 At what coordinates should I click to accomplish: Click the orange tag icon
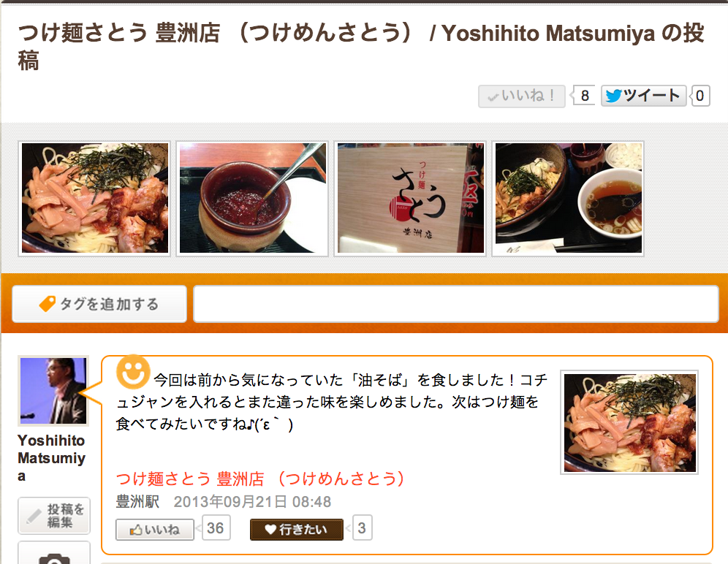pos(48,304)
